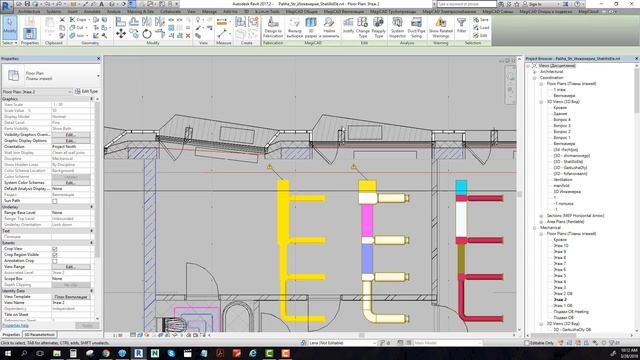Collapse the Graphics properties section
Image resolution: width=640 pixels, height=360 pixels.
click(x=91, y=99)
